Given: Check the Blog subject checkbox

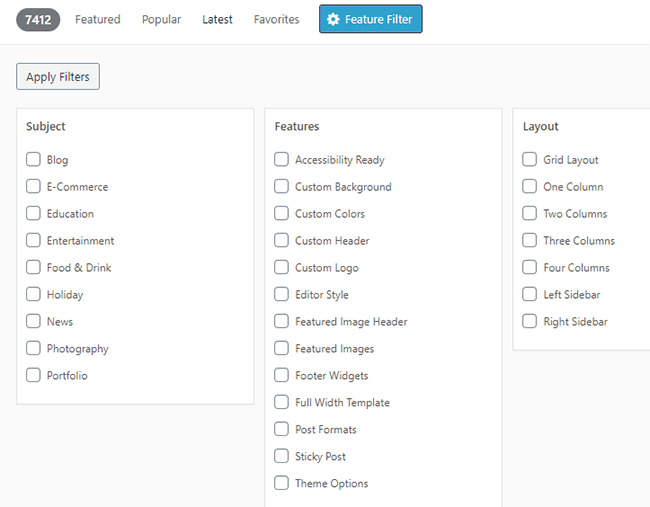Looking at the screenshot, I should 34,159.
